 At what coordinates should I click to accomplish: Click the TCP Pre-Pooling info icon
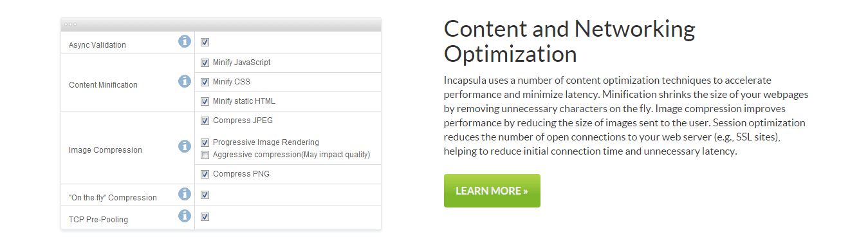[x=185, y=216]
